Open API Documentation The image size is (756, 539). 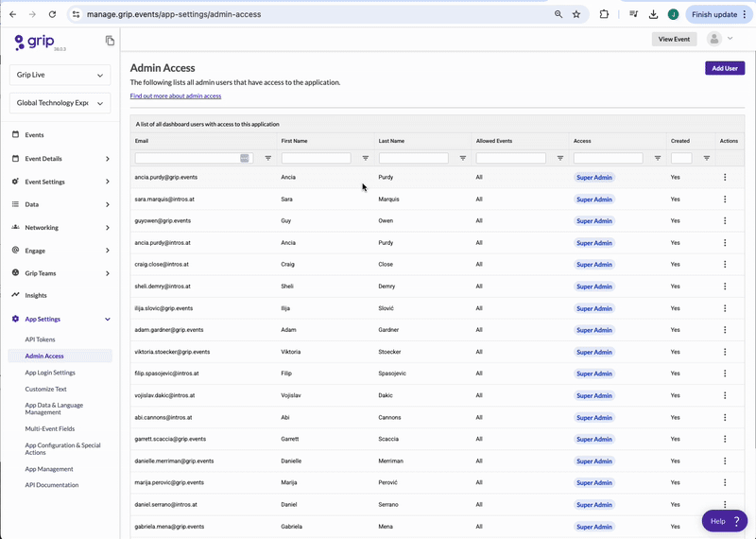[52, 485]
